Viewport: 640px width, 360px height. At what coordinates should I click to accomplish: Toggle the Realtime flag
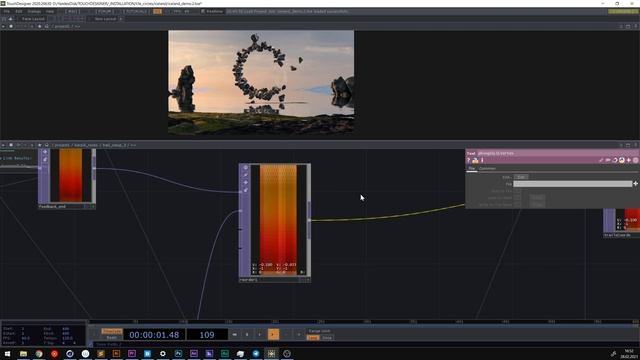click(x=212, y=11)
